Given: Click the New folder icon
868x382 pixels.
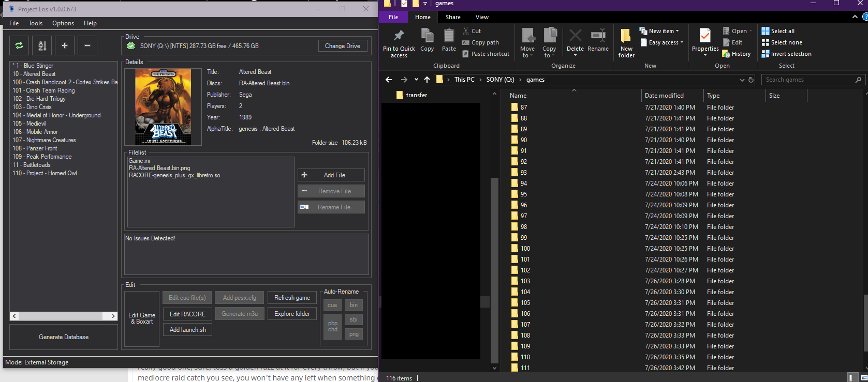Looking at the screenshot, I should coord(626,36).
